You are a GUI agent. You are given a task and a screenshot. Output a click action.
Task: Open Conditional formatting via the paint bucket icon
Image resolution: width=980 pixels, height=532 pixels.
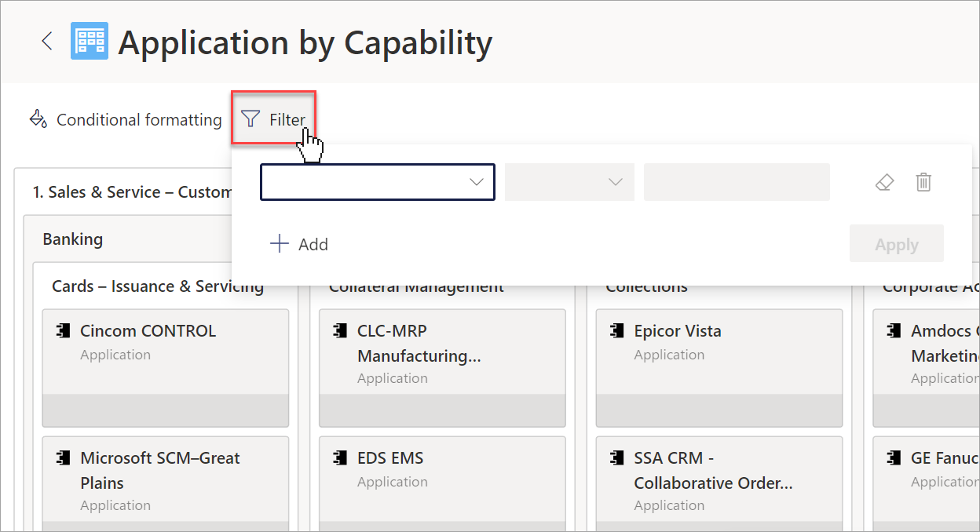click(38, 119)
